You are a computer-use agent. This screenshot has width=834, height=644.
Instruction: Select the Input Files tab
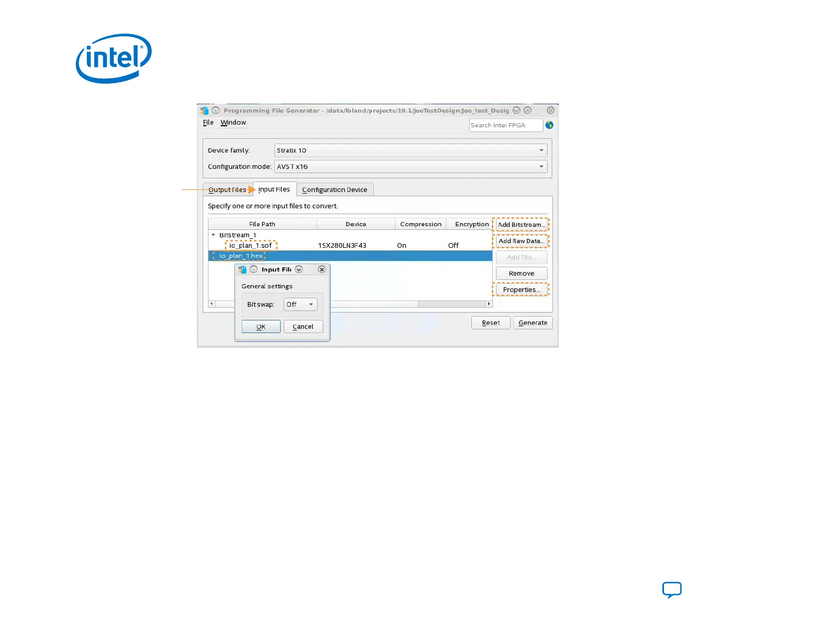click(x=274, y=189)
